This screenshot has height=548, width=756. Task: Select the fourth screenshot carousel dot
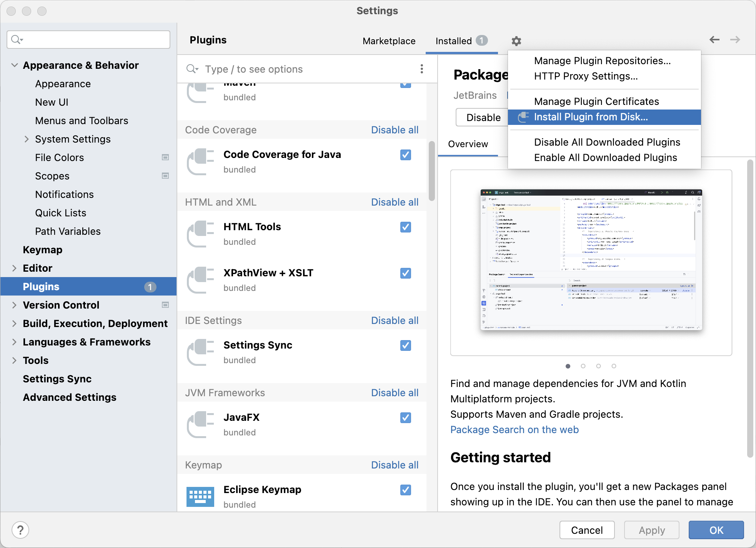tap(614, 366)
